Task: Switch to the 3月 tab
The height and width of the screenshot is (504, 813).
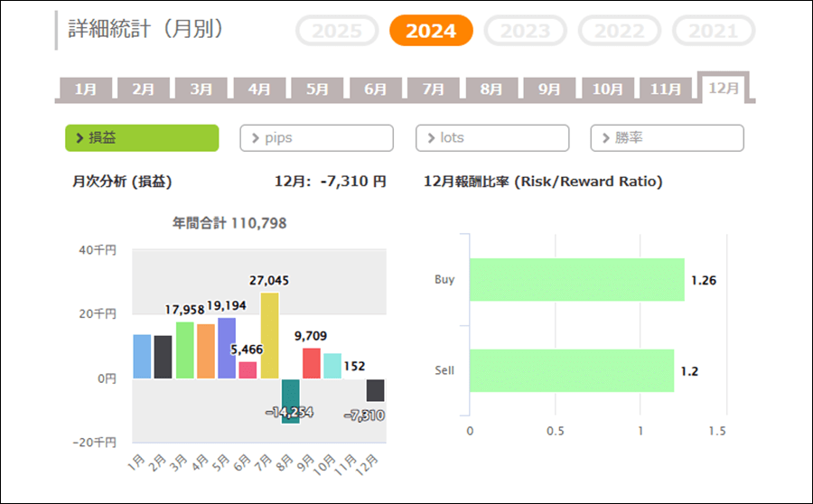Action: [201, 89]
